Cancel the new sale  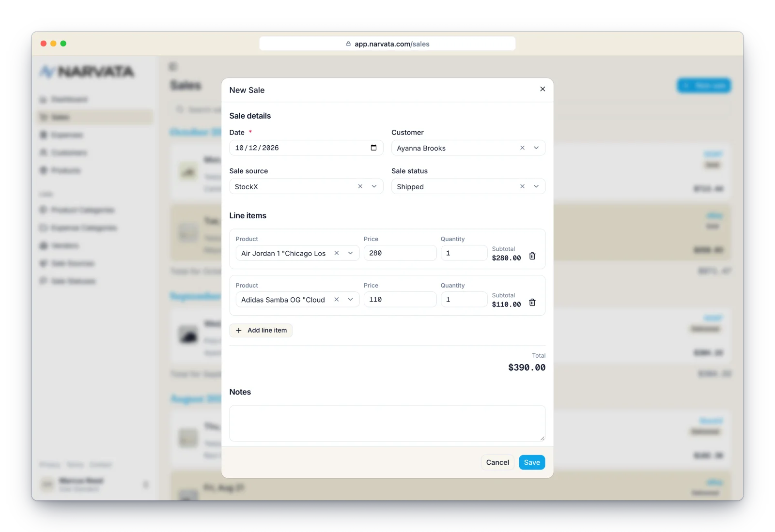497,462
